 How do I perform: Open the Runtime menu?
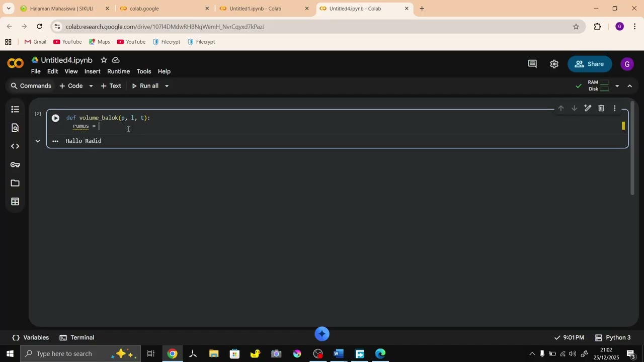(x=118, y=71)
